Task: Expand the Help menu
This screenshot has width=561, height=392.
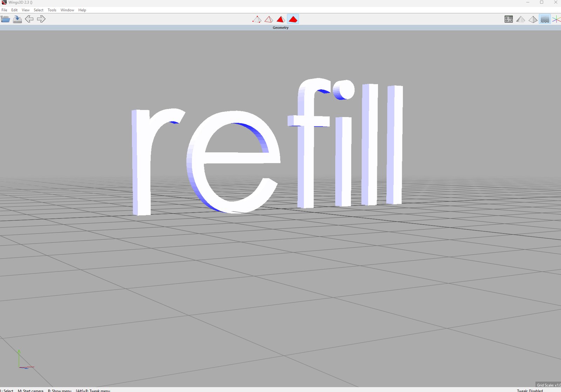Action: (x=82, y=10)
